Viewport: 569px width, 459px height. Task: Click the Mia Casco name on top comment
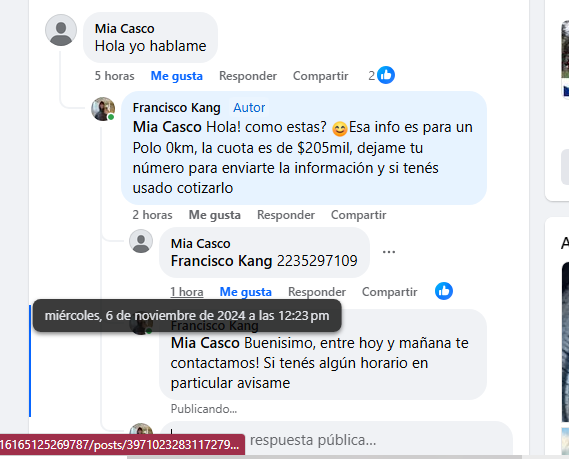[124, 29]
